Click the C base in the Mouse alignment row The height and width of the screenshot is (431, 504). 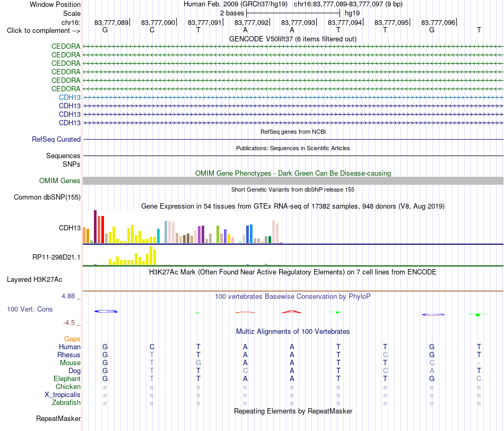432,363
